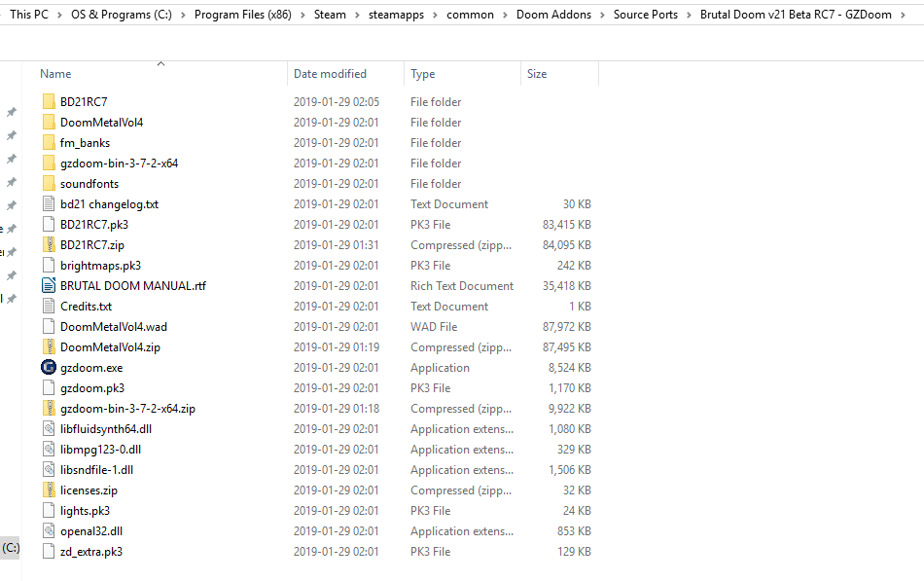This screenshot has width=924, height=581.
Task: Click the gzdoom.exe application icon
Action: [x=49, y=368]
